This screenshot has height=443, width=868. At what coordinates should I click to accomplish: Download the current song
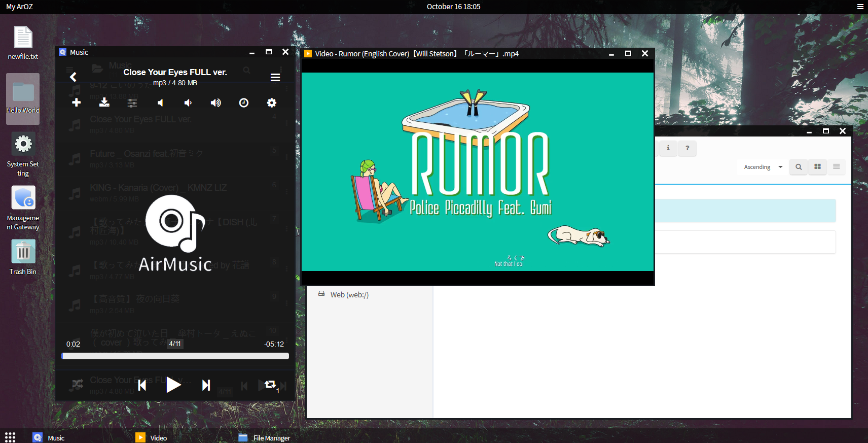pyautogui.click(x=104, y=103)
